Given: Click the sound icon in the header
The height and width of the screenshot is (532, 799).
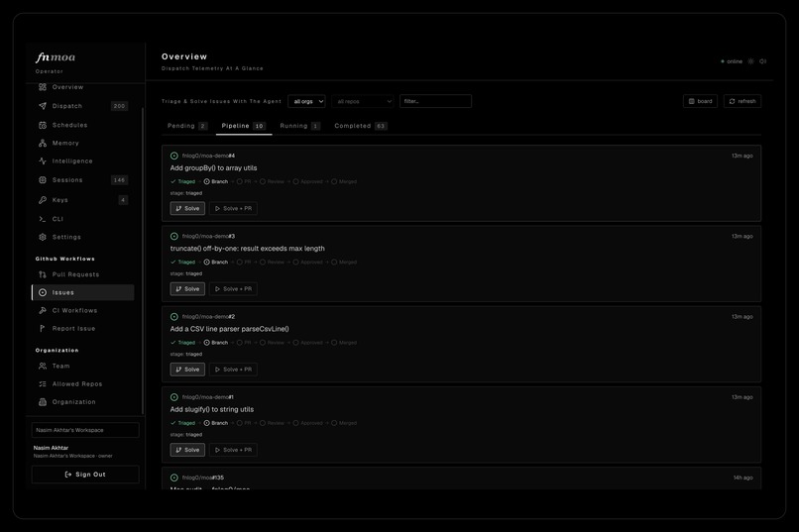Looking at the screenshot, I should (763, 61).
